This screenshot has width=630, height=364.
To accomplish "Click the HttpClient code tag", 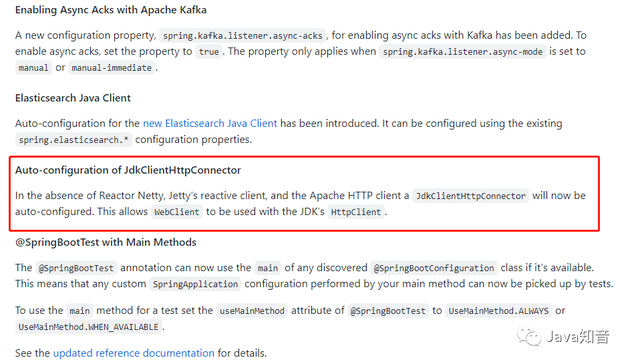I will [356, 212].
